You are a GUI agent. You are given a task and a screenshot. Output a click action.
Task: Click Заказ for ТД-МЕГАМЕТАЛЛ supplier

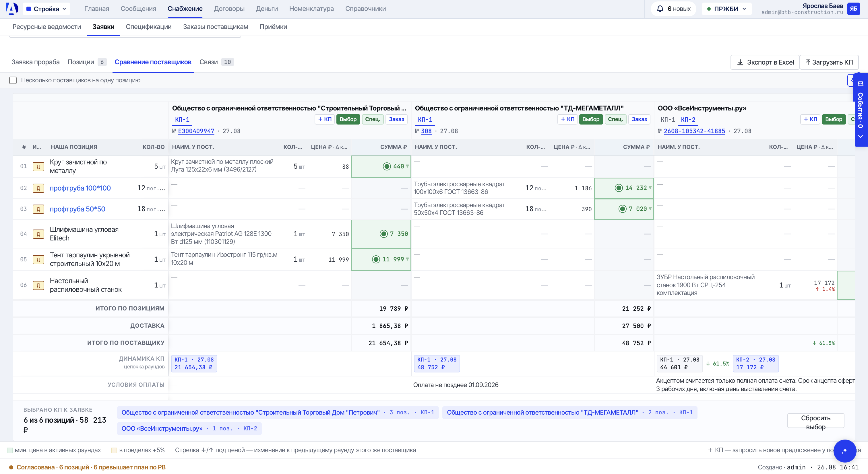point(639,119)
